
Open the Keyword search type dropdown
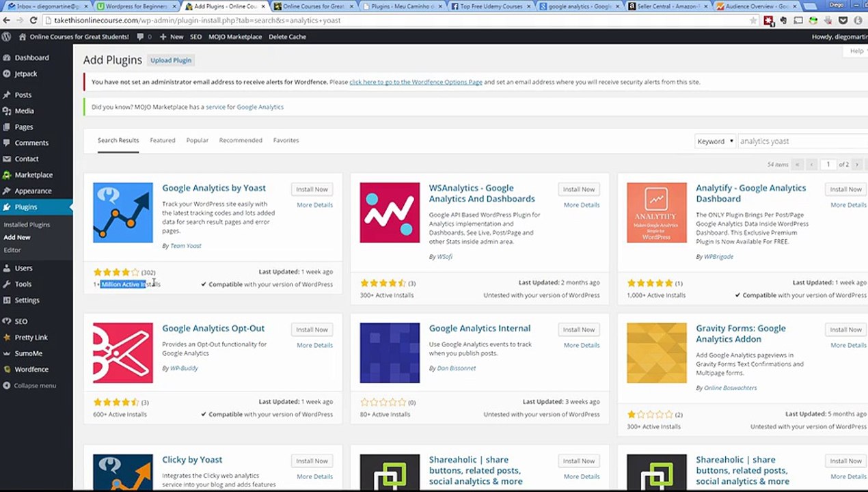[x=715, y=141]
